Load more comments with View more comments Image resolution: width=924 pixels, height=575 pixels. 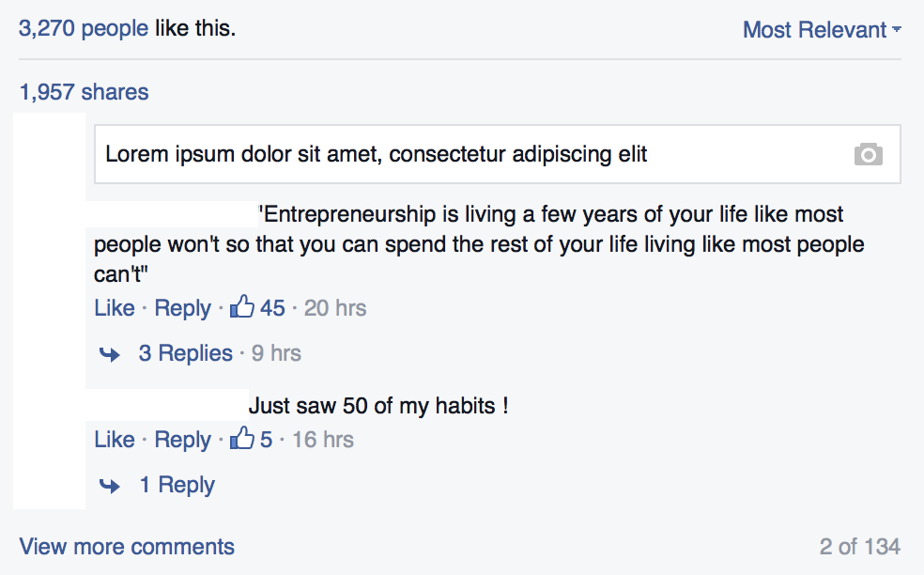tap(127, 546)
